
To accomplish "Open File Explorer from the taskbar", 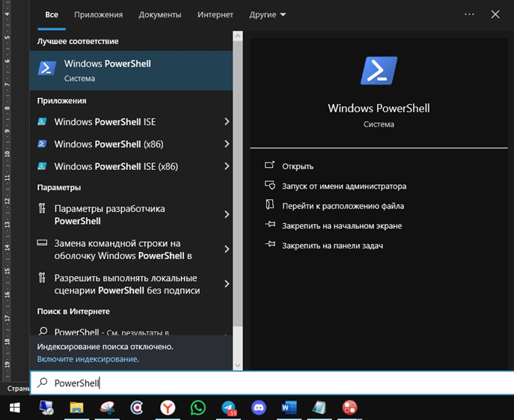I will [77, 408].
